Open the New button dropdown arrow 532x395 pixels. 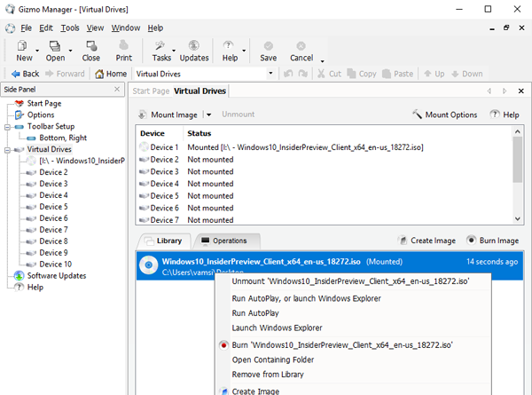coord(37,51)
